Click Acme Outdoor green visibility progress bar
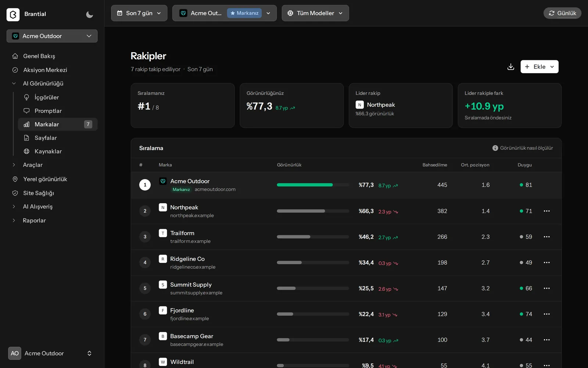 pyautogui.click(x=313, y=185)
